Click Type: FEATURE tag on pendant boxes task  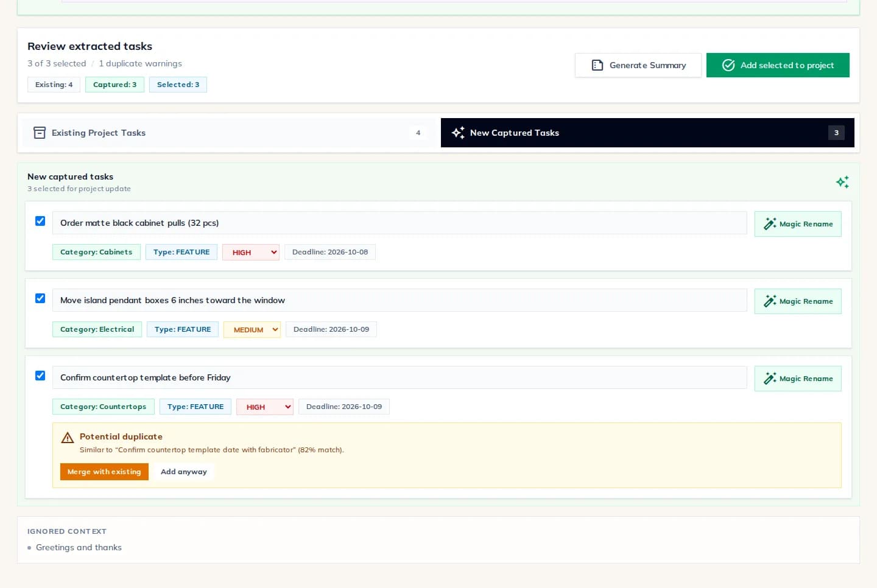pos(183,329)
